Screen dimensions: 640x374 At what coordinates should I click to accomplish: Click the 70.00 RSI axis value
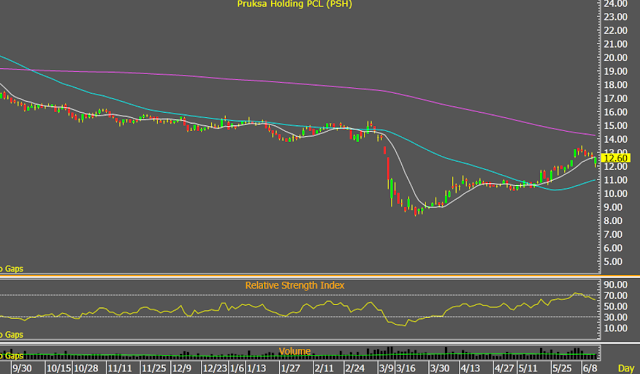(x=616, y=296)
